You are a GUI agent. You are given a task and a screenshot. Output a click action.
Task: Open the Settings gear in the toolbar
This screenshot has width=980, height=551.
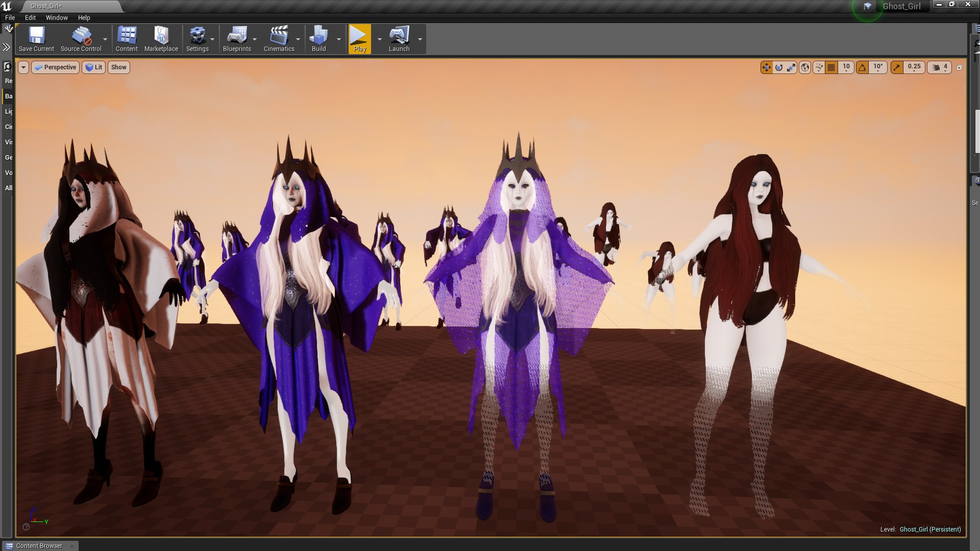197,39
